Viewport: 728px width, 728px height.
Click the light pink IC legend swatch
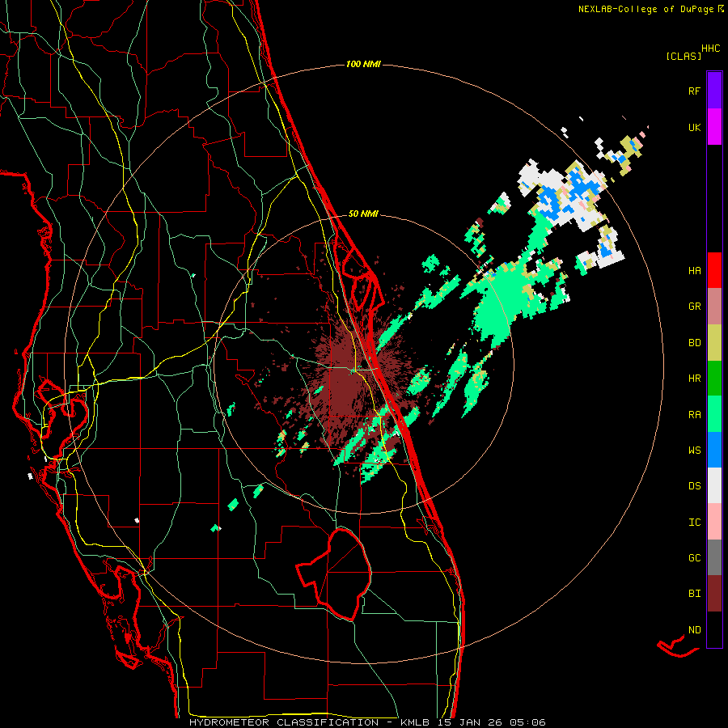pyautogui.click(x=714, y=522)
